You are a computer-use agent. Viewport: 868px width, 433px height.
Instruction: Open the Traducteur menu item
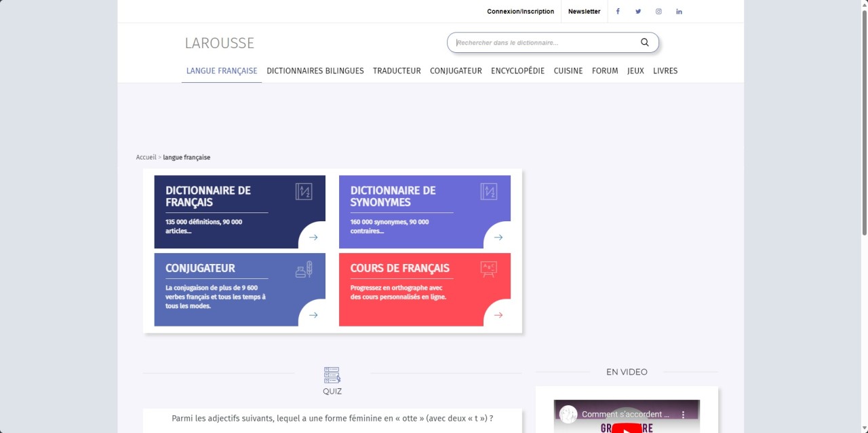coord(397,71)
